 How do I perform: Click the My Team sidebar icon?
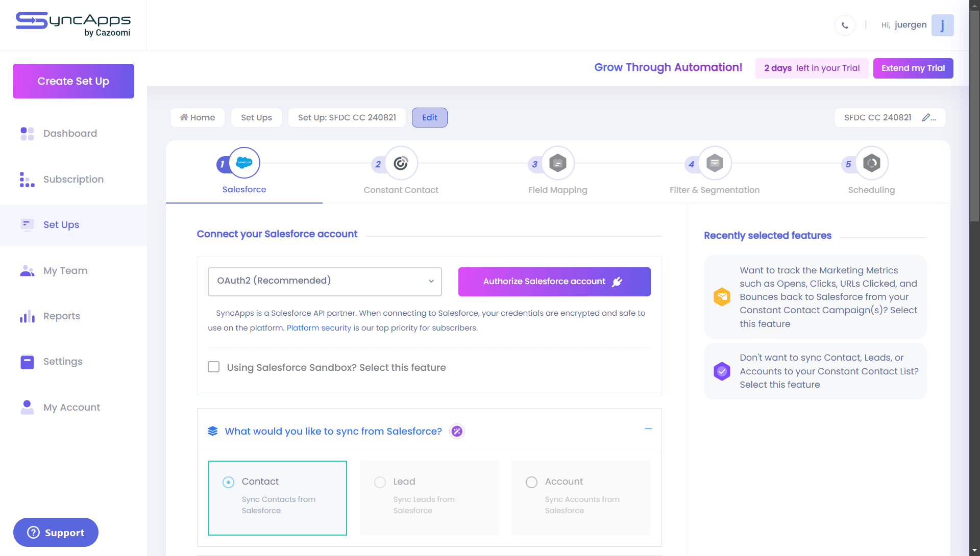[27, 270]
